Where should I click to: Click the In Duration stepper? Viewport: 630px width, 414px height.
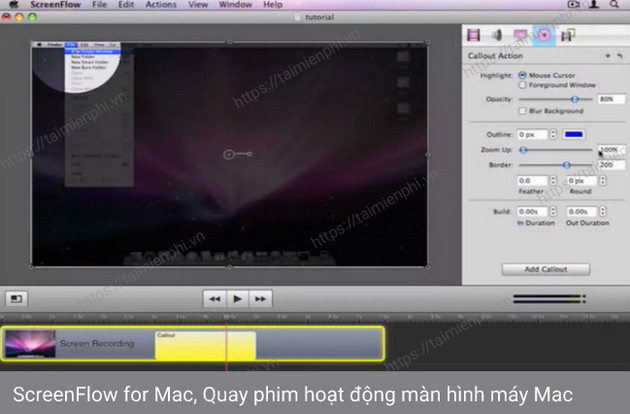click(553, 211)
